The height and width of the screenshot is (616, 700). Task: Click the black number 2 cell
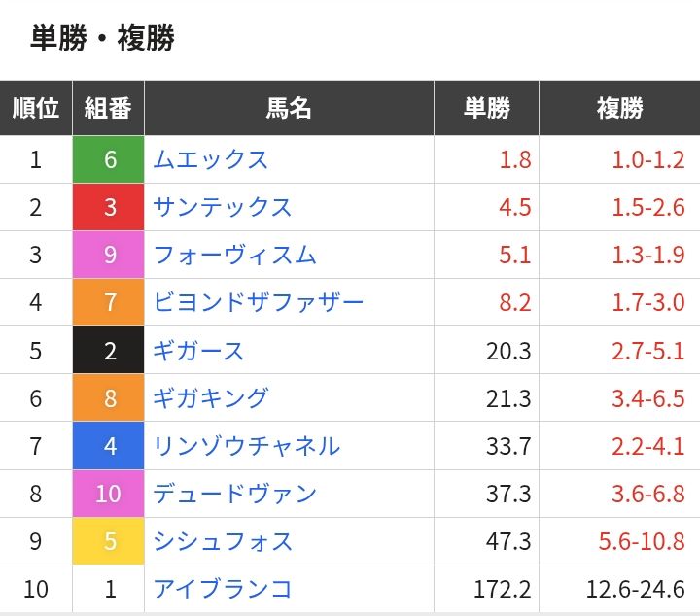point(109,350)
